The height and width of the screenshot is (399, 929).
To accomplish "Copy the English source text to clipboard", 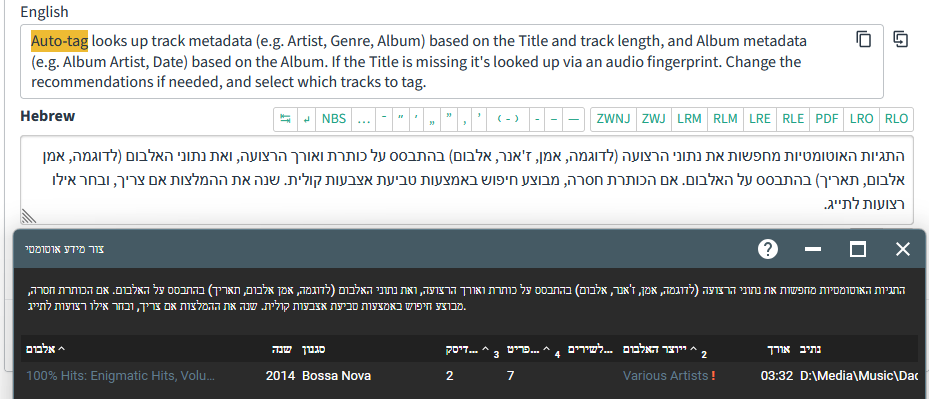I will pyautogui.click(x=864, y=40).
